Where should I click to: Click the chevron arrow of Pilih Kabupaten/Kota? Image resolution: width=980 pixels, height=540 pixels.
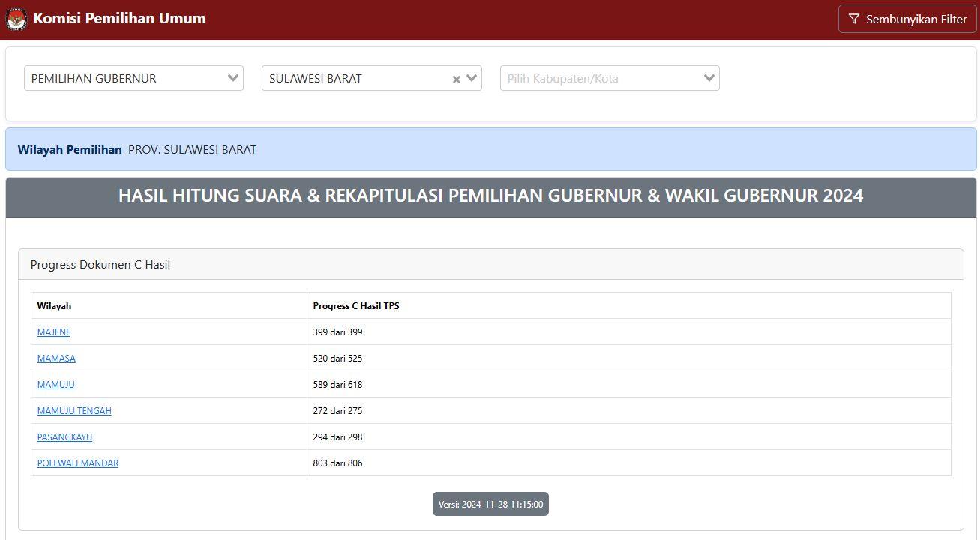click(x=709, y=78)
